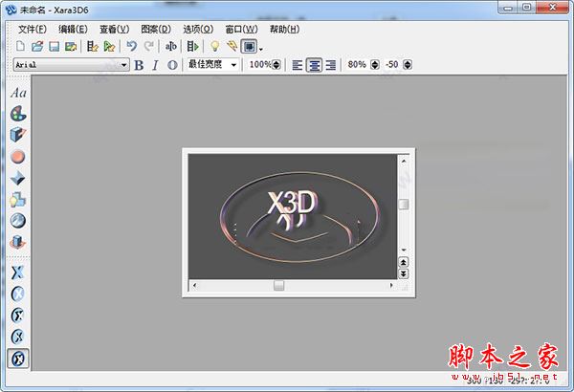574x392 pixels.
Task: Open the 图案(D) menu
Action: (x=156, y=30)
